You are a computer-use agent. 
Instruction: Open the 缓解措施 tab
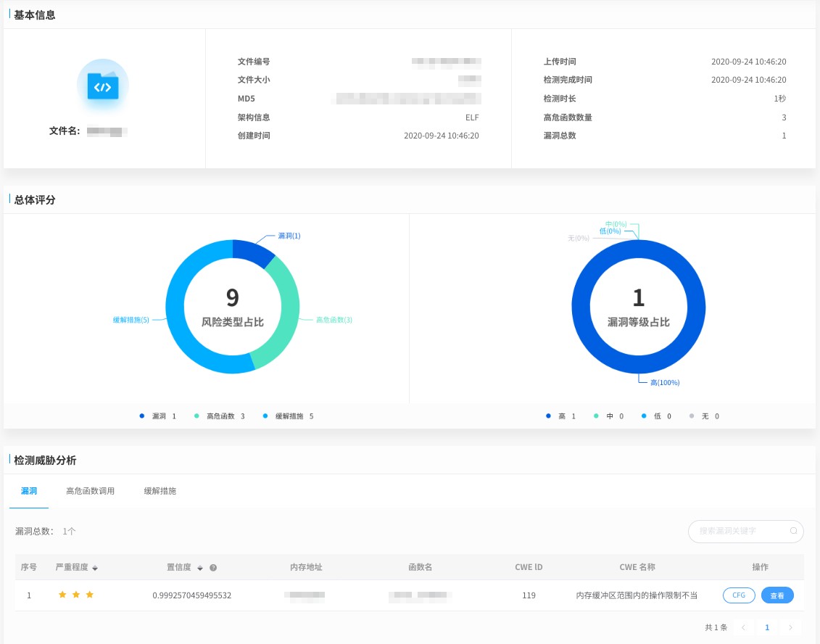coord(160,491)
